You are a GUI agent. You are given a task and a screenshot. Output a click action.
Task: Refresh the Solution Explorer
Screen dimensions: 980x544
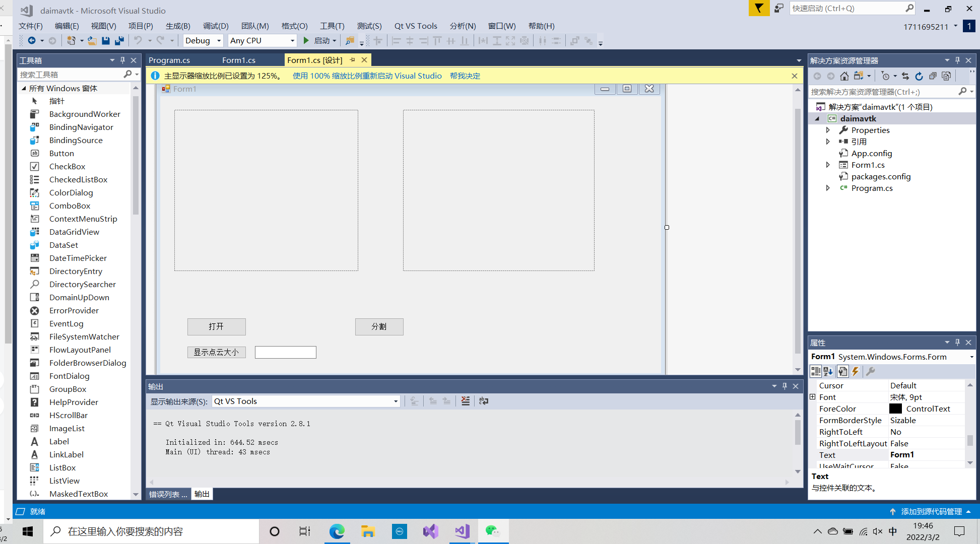919,76
